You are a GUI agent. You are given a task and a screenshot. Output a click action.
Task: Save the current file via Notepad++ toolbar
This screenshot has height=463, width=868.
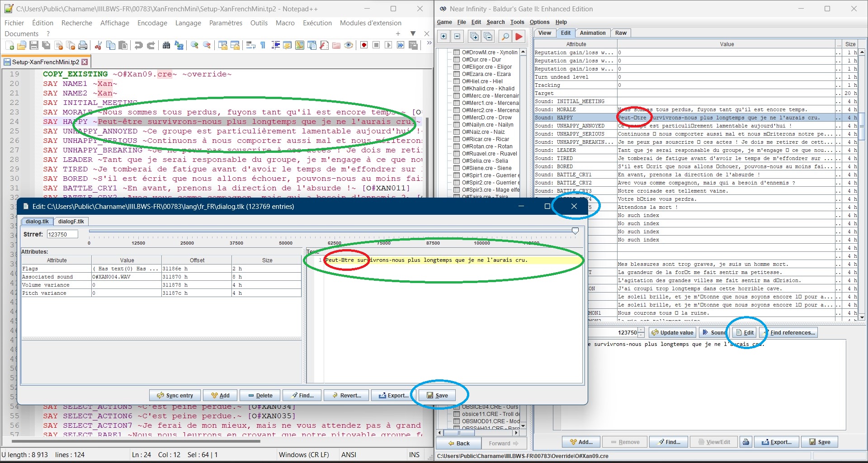pyautogui.click(x=33, y=45)
